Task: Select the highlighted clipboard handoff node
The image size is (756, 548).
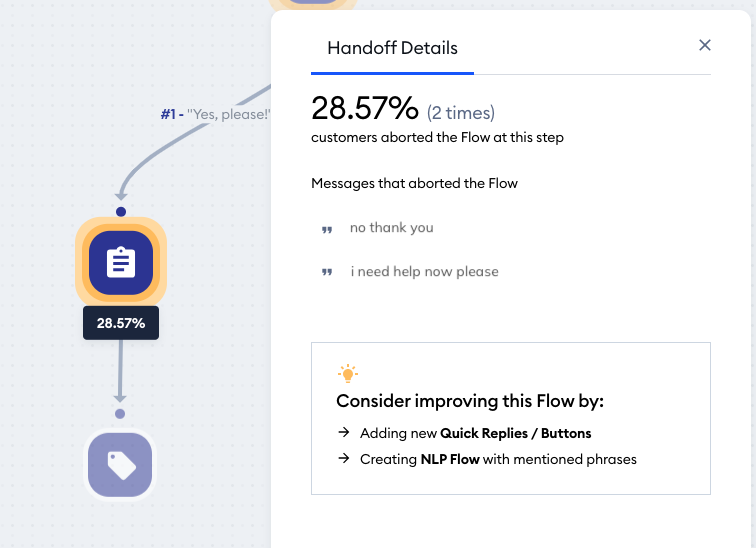Action: pyautogui.click(x=121, y=263)
